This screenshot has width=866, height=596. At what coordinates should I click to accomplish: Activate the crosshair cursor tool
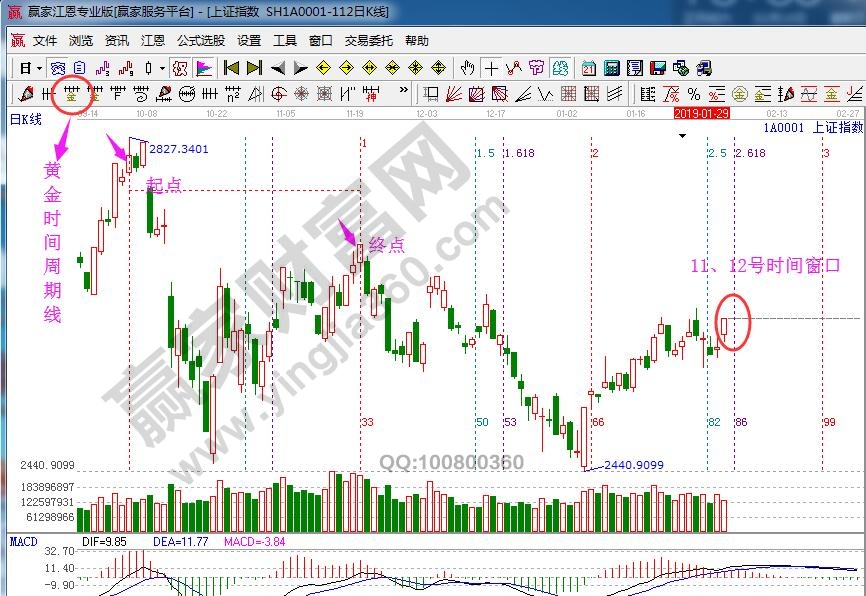[x=491, y=68]
